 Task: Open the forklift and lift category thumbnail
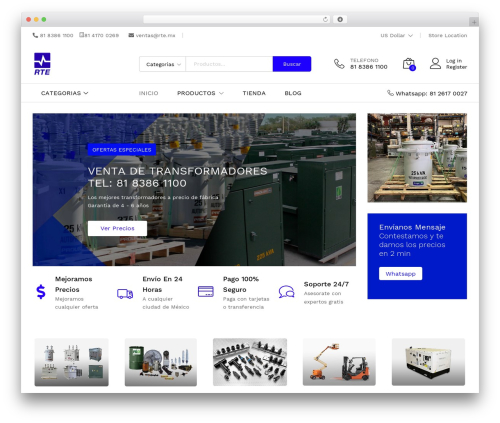(x=339, y=362)
